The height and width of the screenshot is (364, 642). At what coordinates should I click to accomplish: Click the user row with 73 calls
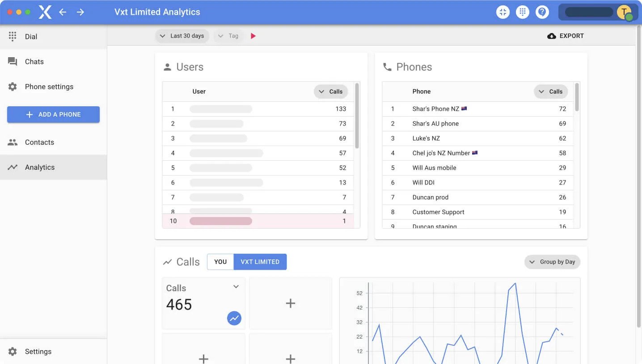click(258, 124)
